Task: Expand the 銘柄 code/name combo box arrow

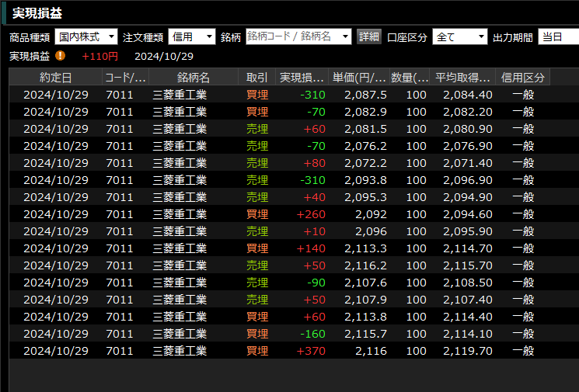Action: [x=346, y=37]
